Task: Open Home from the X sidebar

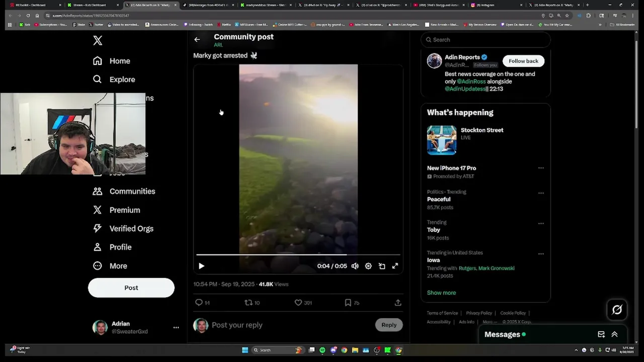Action: [x=112, y=61]
